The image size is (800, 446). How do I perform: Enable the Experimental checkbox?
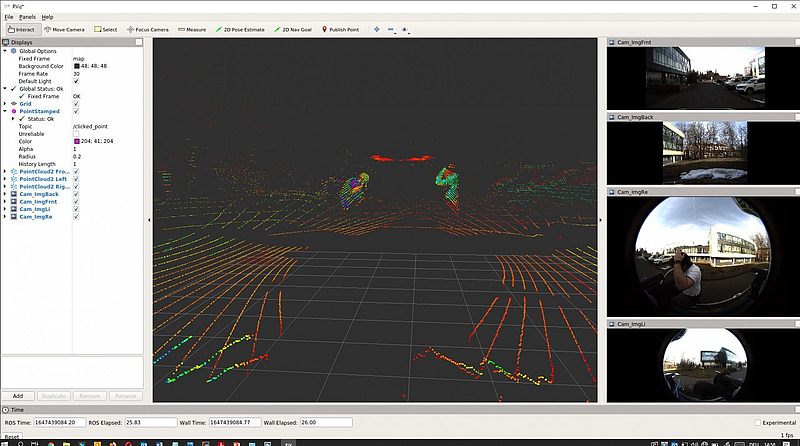tap(758, 423)
